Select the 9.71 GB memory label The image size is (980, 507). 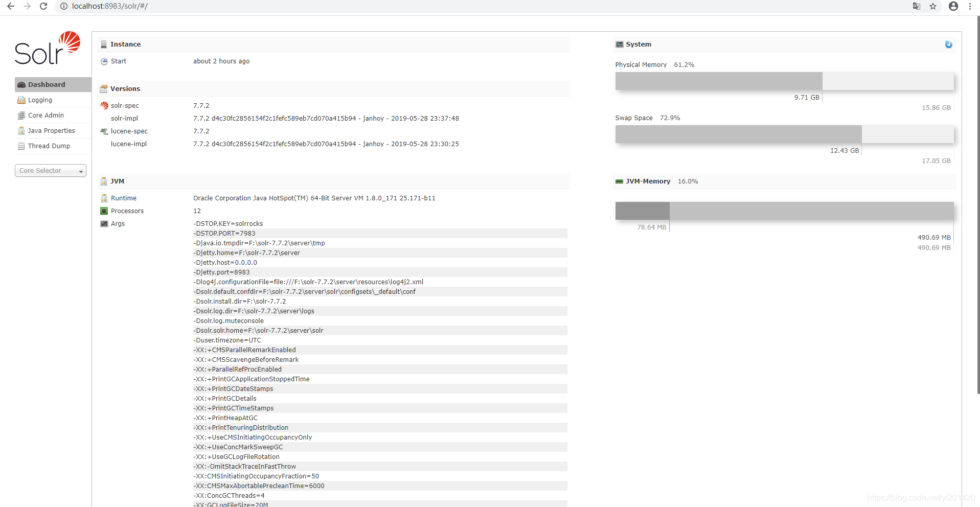[807, 98]
